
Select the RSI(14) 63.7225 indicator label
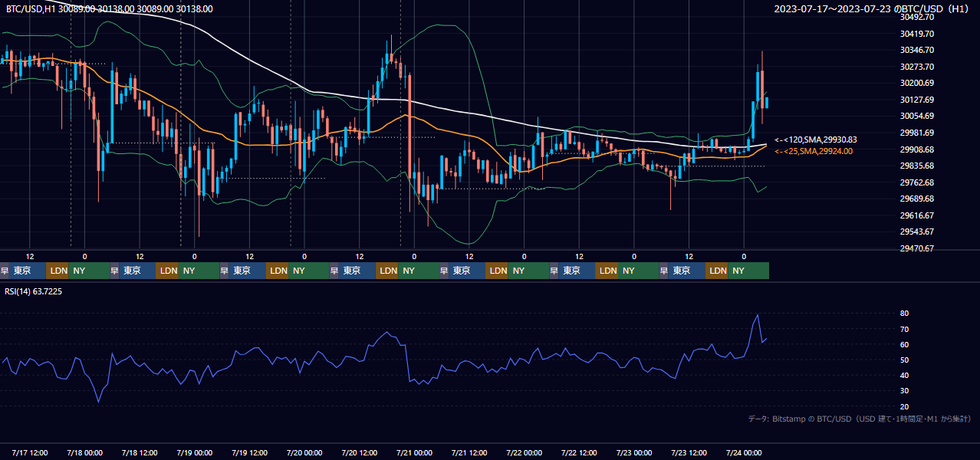coord(34,291)
